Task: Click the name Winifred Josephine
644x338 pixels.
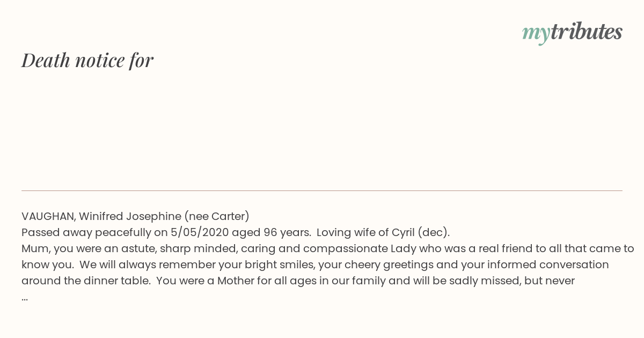Action: 130,217
